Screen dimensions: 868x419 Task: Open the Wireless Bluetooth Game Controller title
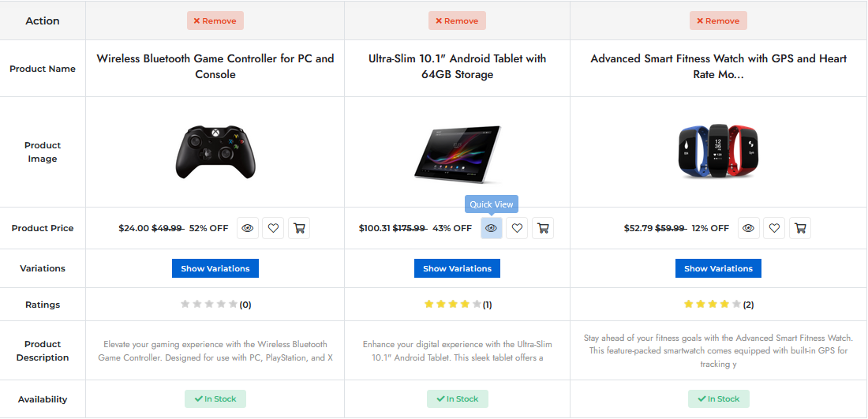[x=215, y=66]
